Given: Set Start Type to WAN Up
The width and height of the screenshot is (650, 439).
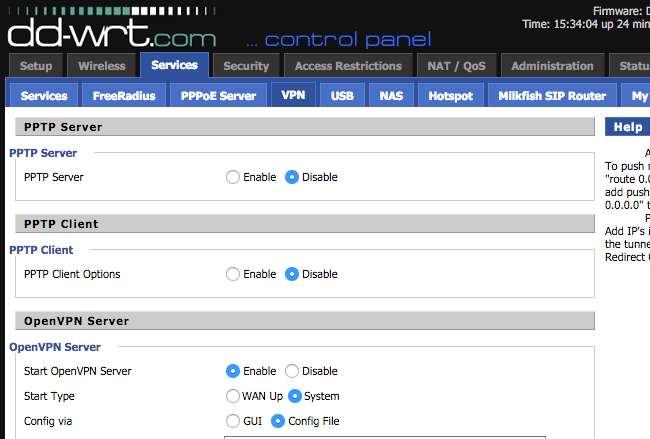Looking at the screenshot, I should (233, 396).
